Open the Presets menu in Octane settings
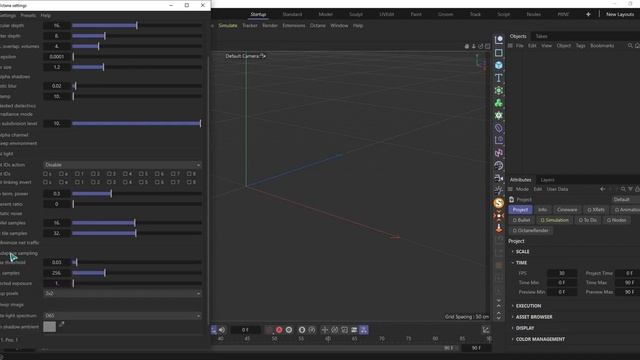This screenshot has height=360, width=640. tap(28, 16)
